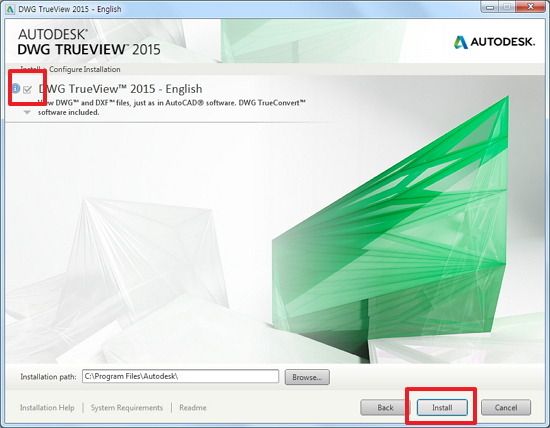The height and width of the screenshot is (428, 550).
Task: Open the System Requirements link
Action: point(127,408)
